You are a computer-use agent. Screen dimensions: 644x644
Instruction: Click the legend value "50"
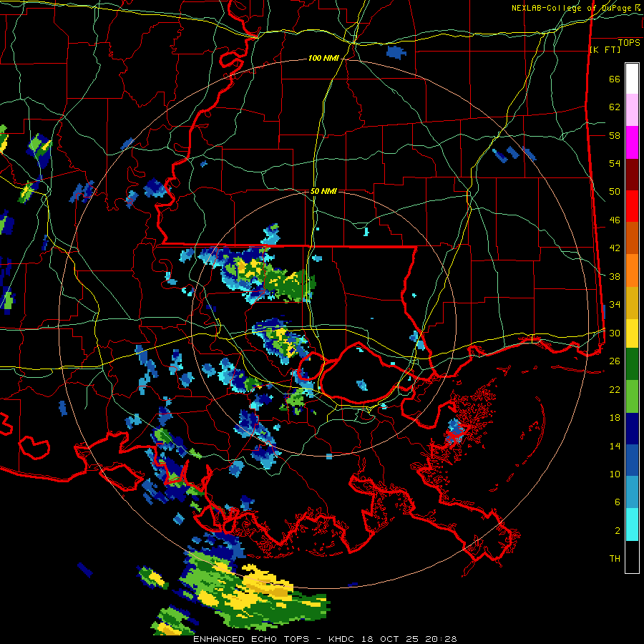pos(615,191)
